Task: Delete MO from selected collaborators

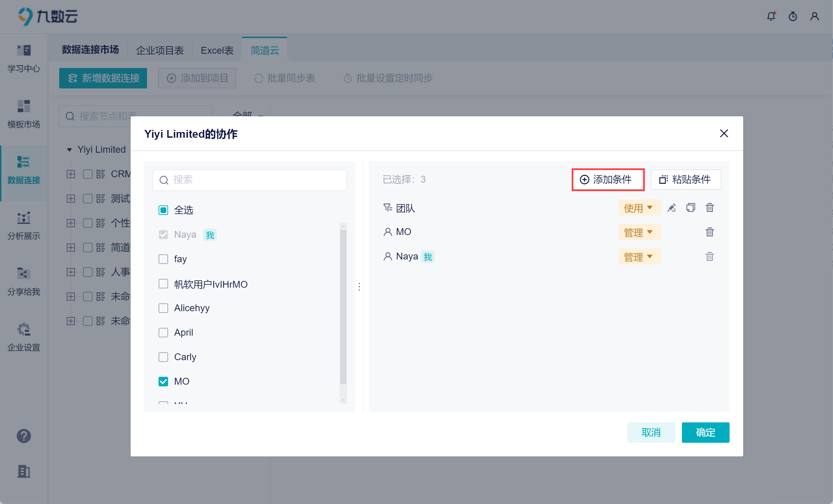Action: click(709, 232)
